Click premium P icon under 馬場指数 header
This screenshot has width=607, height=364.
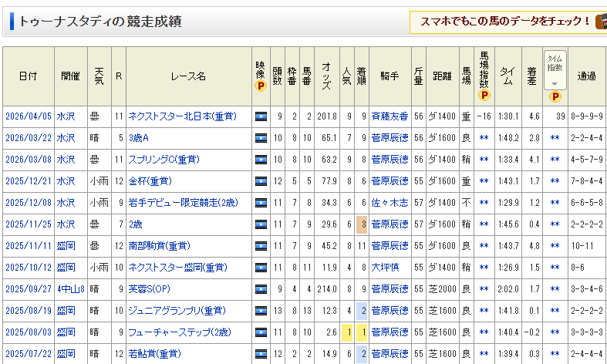click(484, 96)
